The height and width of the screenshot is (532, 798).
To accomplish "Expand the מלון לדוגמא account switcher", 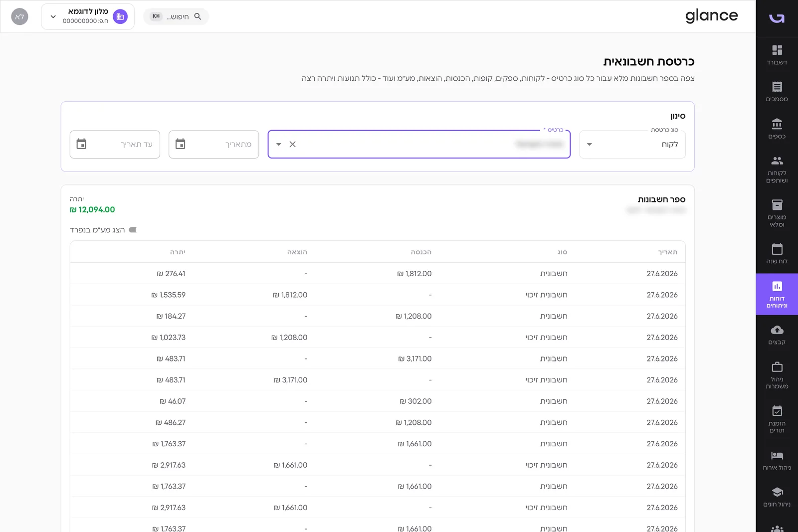I will click(88, 16).
